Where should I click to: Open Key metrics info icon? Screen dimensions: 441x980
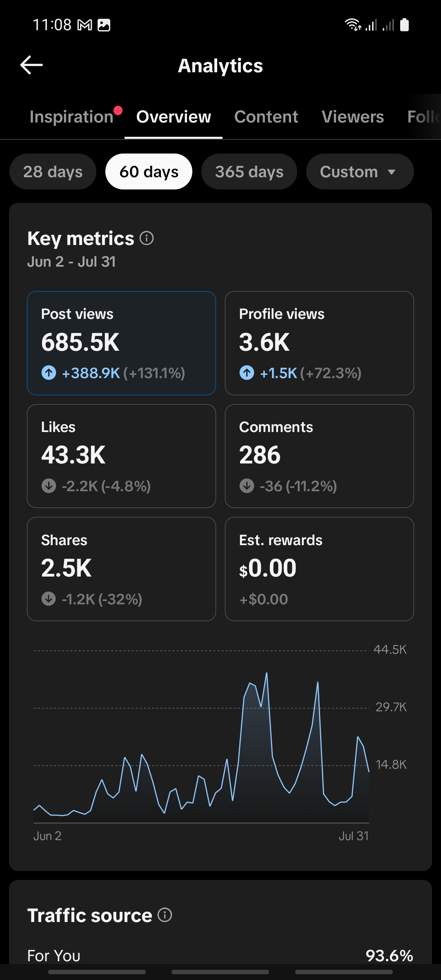[147, 238]
